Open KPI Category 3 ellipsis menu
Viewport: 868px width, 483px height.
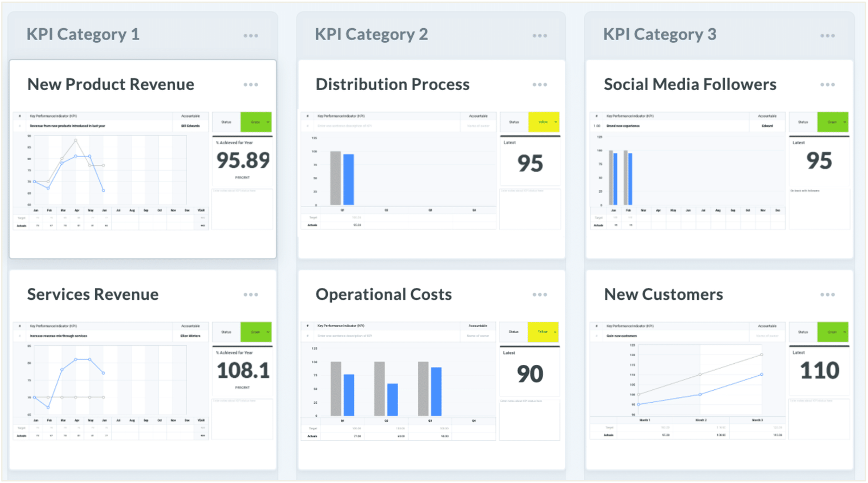(827, 36)
